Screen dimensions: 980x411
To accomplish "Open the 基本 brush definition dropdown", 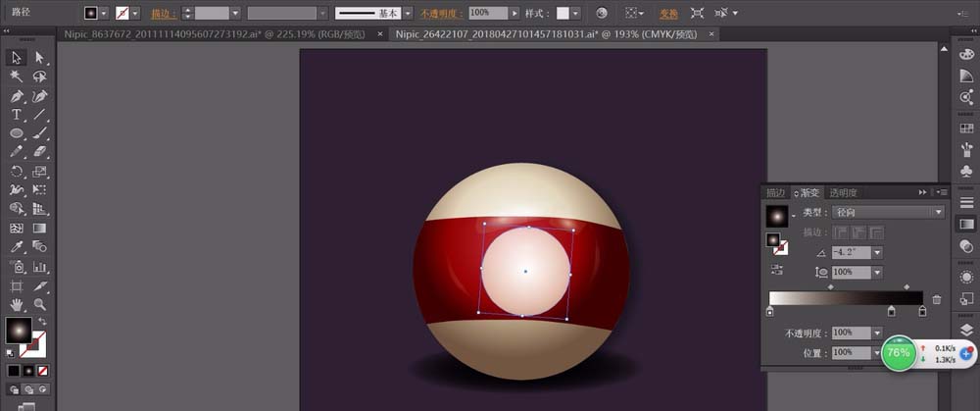I will (408, 13).
